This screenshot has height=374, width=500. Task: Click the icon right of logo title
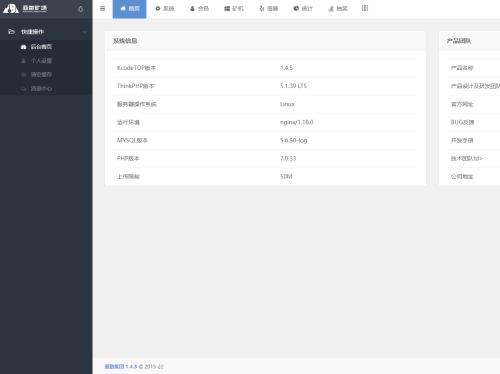click(x=80, y=9)
